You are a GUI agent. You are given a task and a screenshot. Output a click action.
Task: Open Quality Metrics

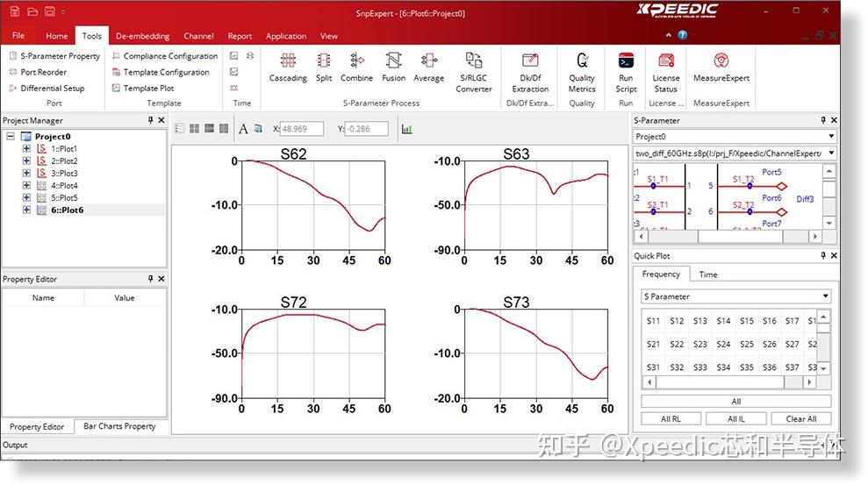(x=582, y=73)
